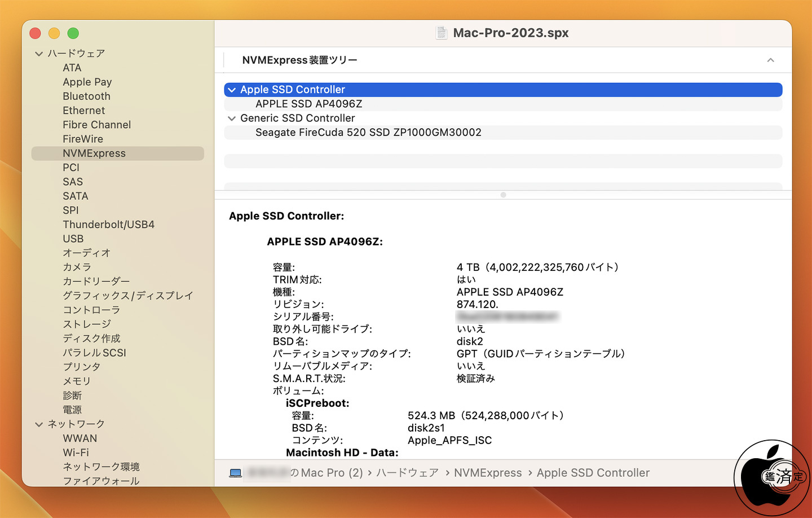Image resolution: width=812 pixels, height=518 pixels.
Task: Select メモリ in the sidebar
Action: (x=77, y=381)
